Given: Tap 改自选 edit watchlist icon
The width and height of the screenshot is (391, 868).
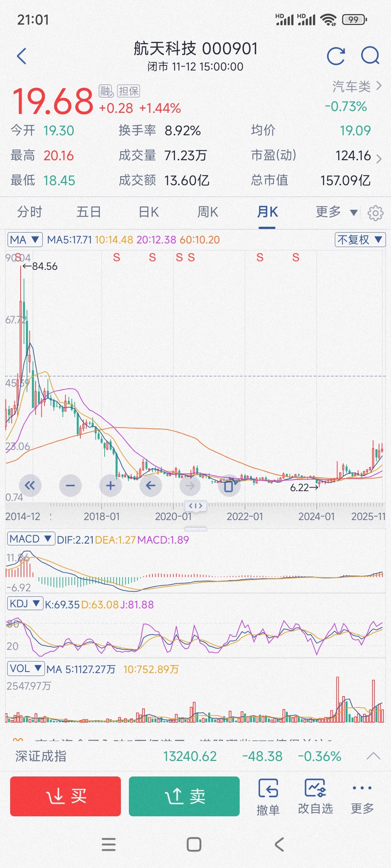Looking at the screenshot, I should pos(315,797).
